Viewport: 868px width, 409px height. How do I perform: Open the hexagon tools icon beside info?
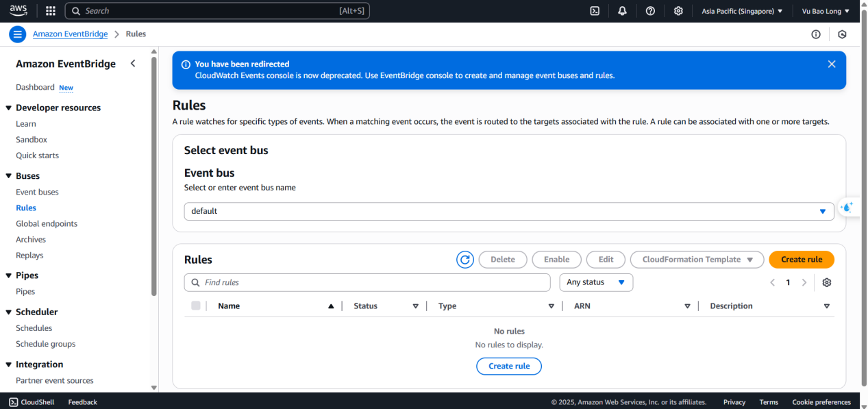point(843,34)
